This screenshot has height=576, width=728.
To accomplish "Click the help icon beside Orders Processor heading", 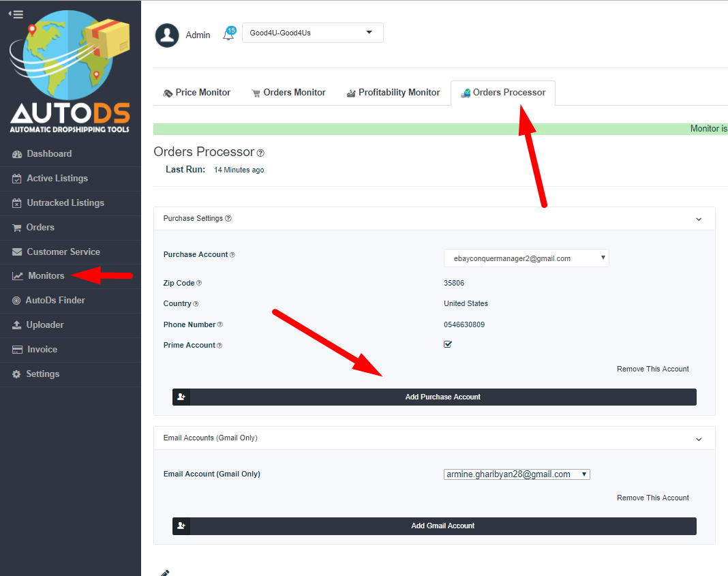I will click(x=260, y=153).
